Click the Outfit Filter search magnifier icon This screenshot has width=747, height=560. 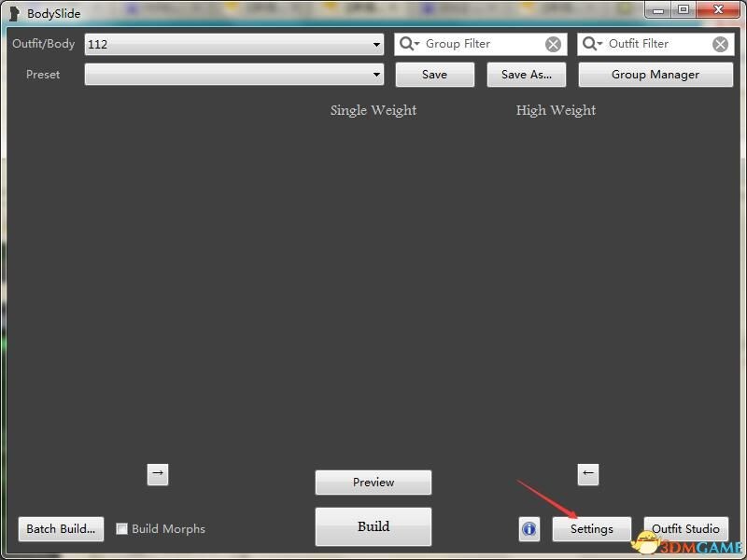(x=591, y=44)
